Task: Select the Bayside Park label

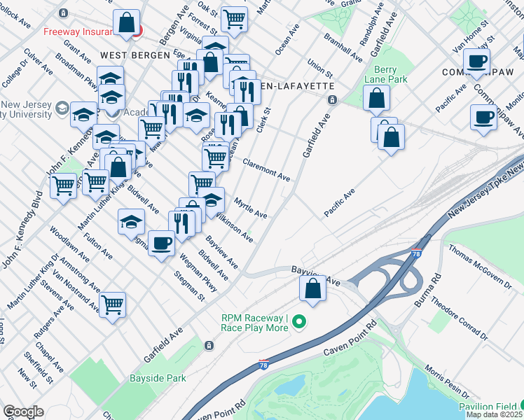Action: [x=158, y=378]
